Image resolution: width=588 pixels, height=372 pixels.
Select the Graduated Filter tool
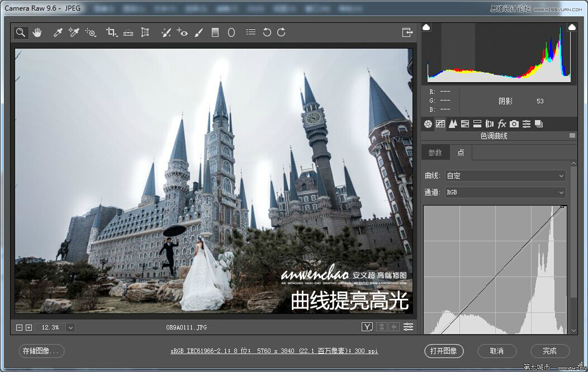[215, 32]
